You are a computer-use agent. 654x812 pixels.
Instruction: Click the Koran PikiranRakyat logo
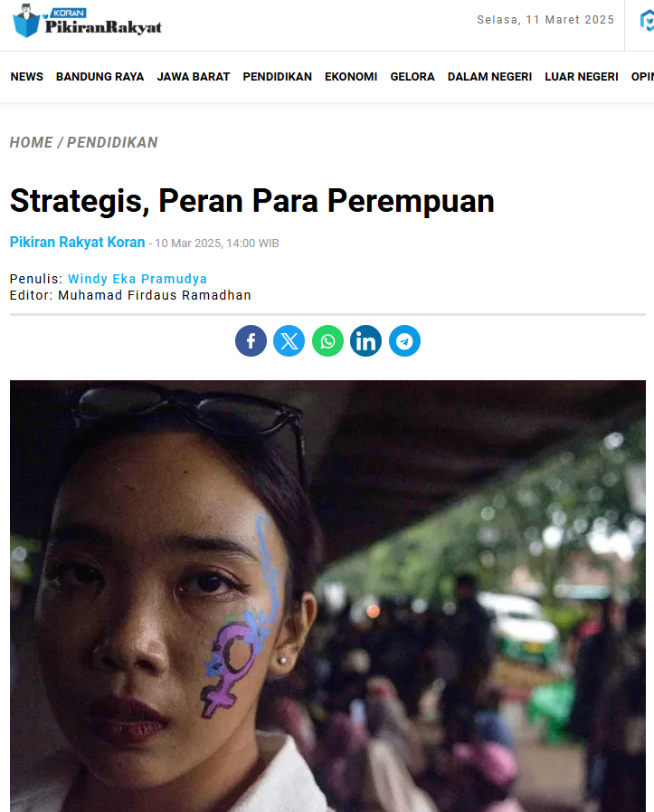coord(87,22)
